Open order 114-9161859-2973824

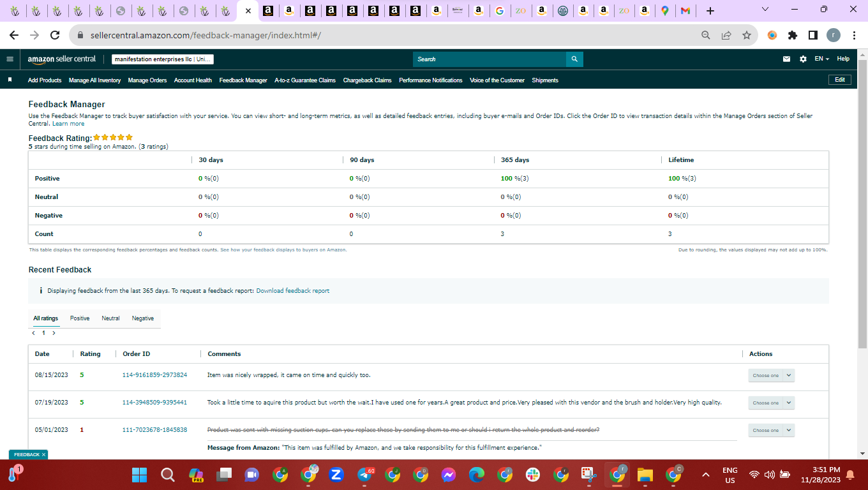[154, 375]
